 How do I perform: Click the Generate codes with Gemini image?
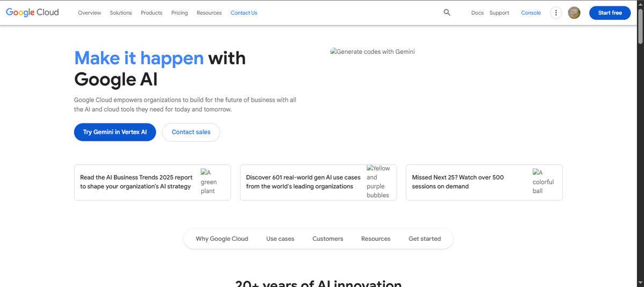pyautogui.click(x=372, y=52)
